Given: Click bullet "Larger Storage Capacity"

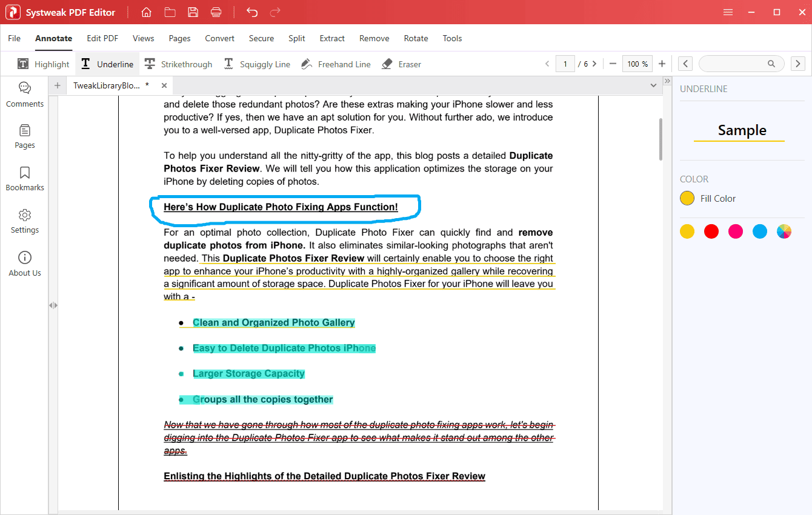Looking at the screenshot, I should point(248,374).
